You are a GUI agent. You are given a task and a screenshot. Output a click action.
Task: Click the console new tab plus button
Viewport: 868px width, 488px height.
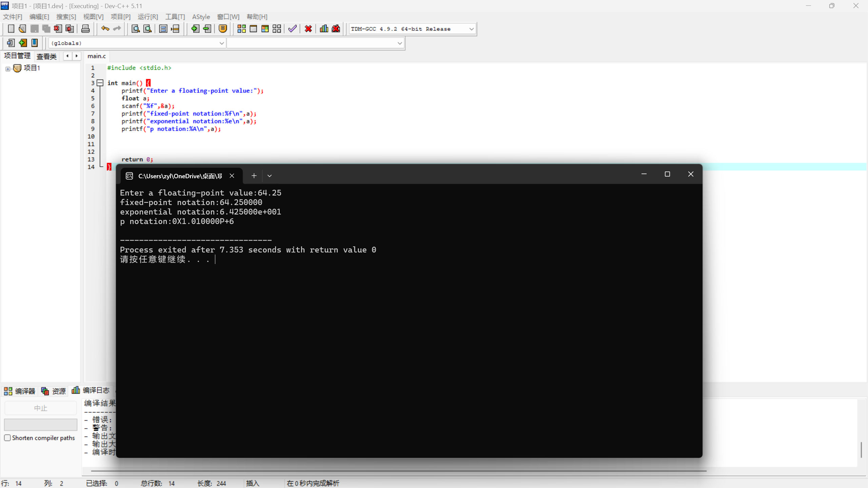click(254, 176)
